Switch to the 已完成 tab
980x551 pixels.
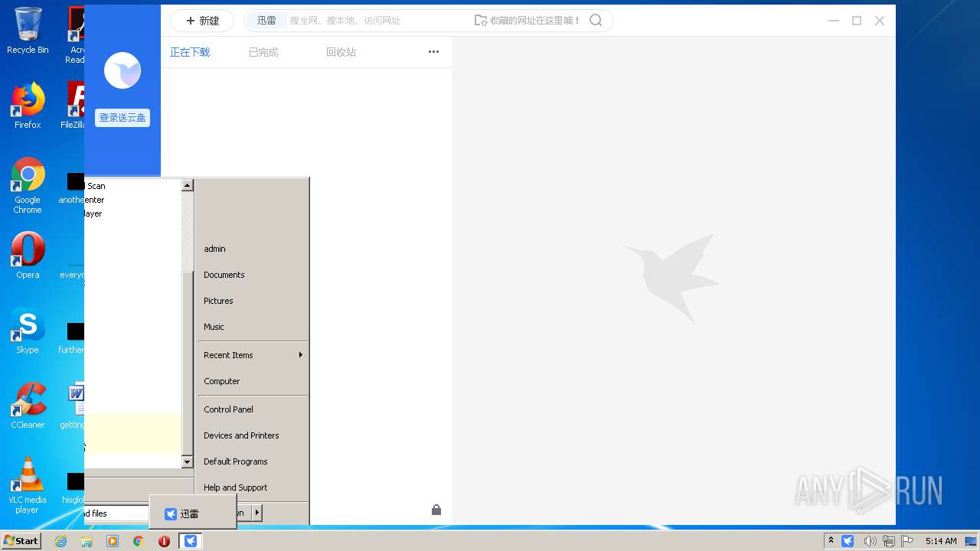[263, 52]
